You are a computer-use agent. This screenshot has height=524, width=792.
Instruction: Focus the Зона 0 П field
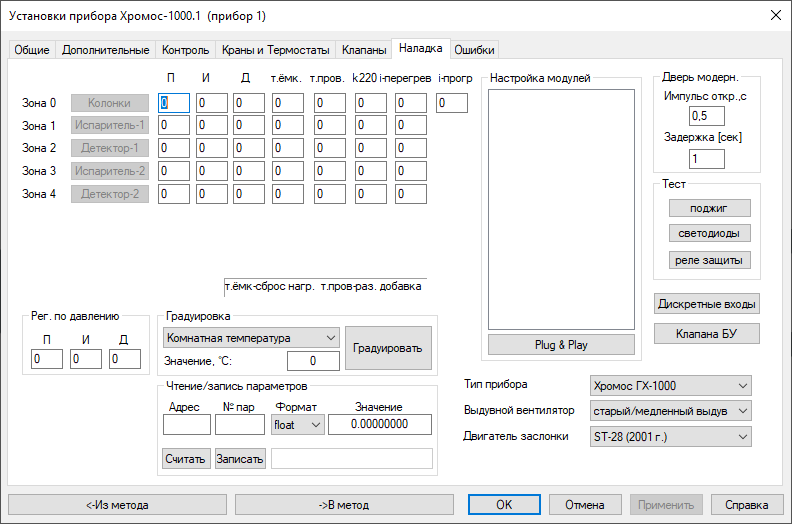coord(174,103)
